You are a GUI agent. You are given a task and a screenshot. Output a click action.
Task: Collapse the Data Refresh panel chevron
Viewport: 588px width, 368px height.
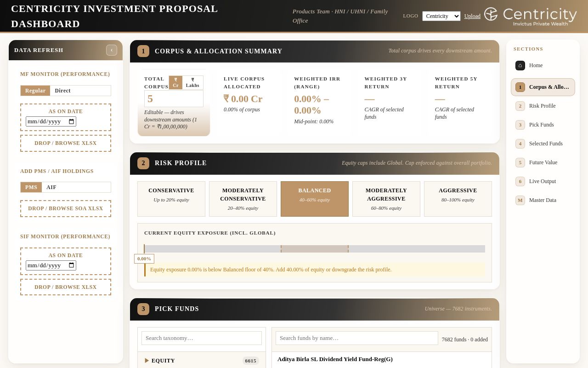pyautogui.click(x=112, y=50)
